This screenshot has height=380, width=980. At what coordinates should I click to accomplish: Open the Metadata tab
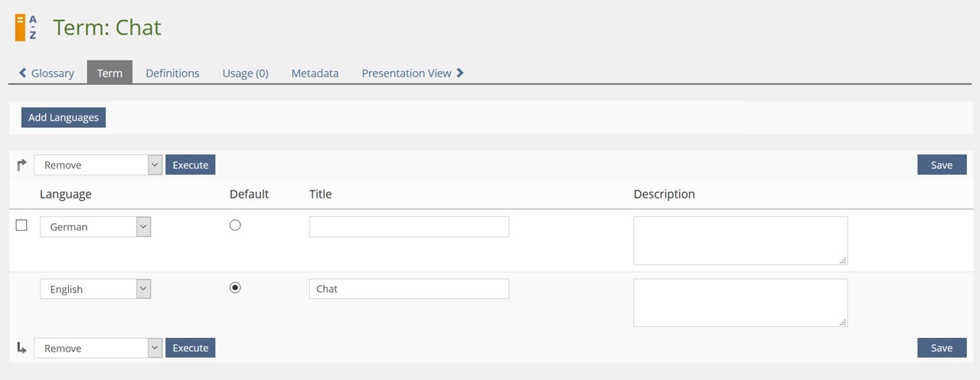(x=315, y=73)
